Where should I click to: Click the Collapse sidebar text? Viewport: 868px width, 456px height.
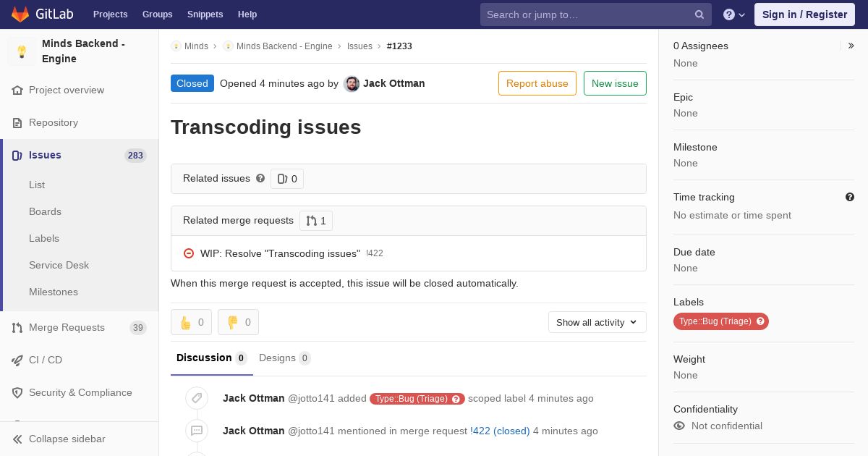67,439
